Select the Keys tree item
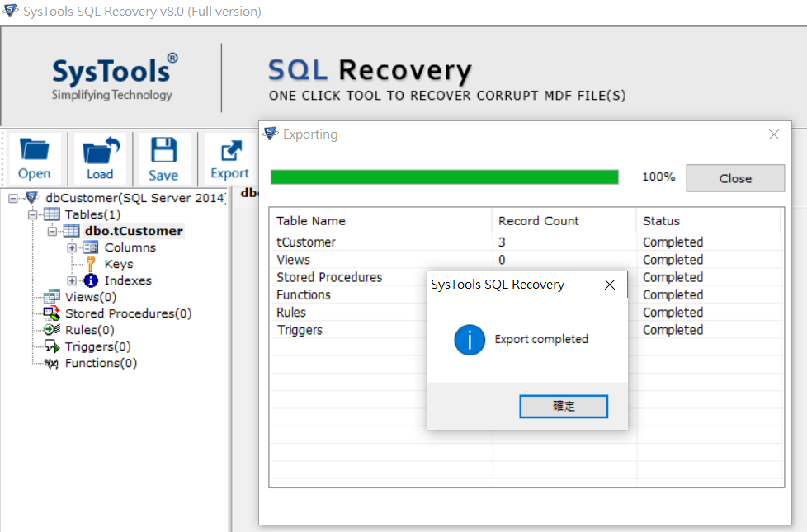807x532 pixels. click(x=119, y=264)
